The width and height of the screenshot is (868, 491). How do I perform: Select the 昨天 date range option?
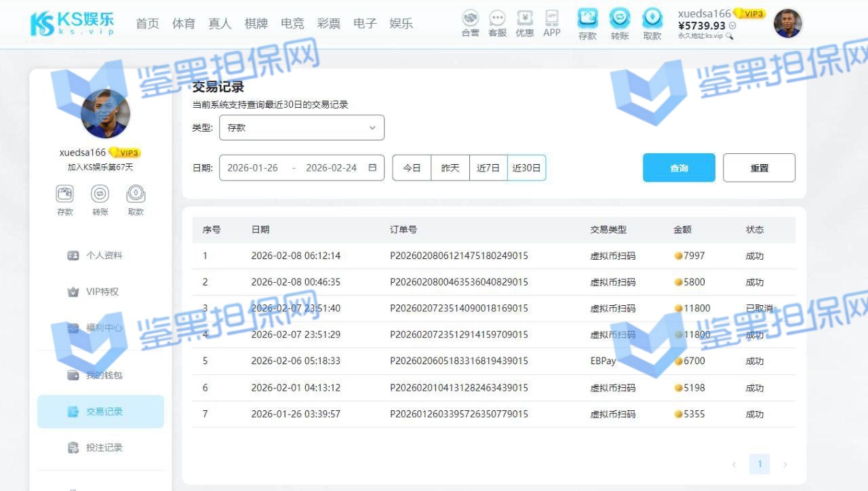pyautogui.click(x=450, y=168)
